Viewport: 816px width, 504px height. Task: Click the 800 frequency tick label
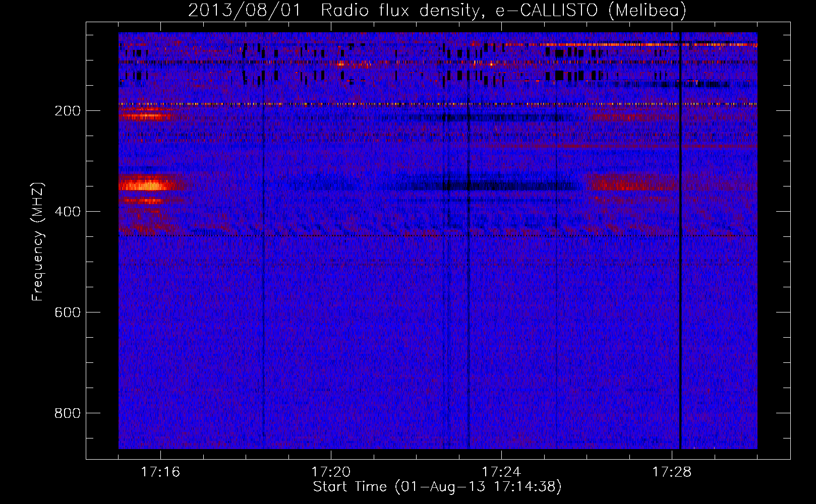tap(68, 413)
